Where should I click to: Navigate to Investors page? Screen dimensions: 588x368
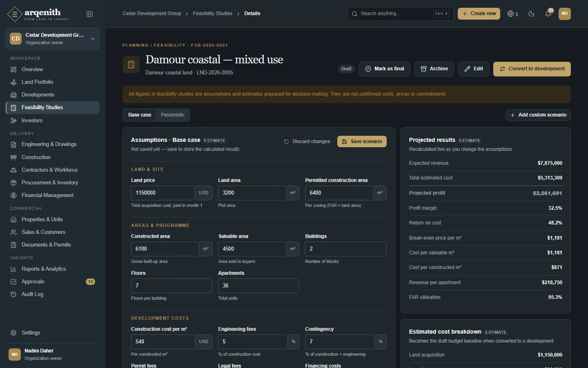(x=53, y=121)
